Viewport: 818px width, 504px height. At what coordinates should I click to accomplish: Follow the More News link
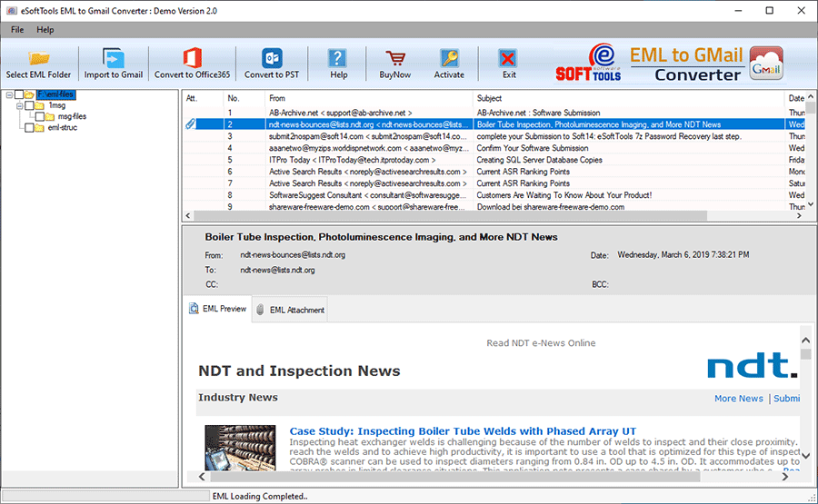738,398
